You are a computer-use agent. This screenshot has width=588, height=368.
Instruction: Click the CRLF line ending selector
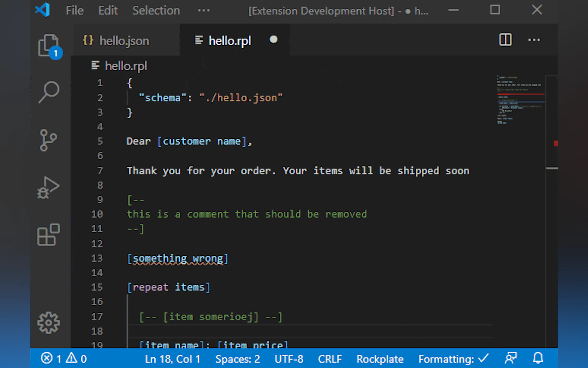point(330,359)
